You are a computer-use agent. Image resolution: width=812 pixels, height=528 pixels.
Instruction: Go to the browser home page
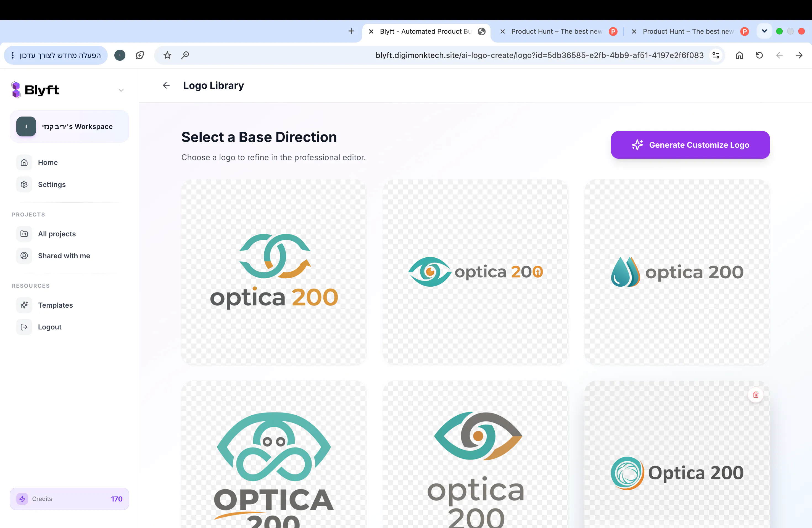pos(739,55)
